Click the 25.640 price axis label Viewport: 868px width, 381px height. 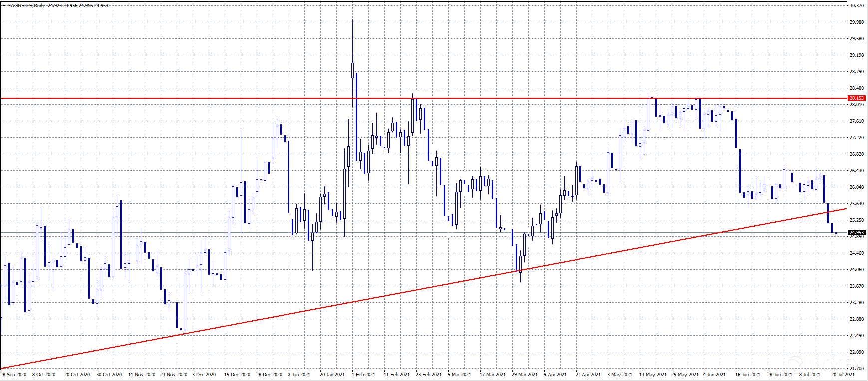857,204
